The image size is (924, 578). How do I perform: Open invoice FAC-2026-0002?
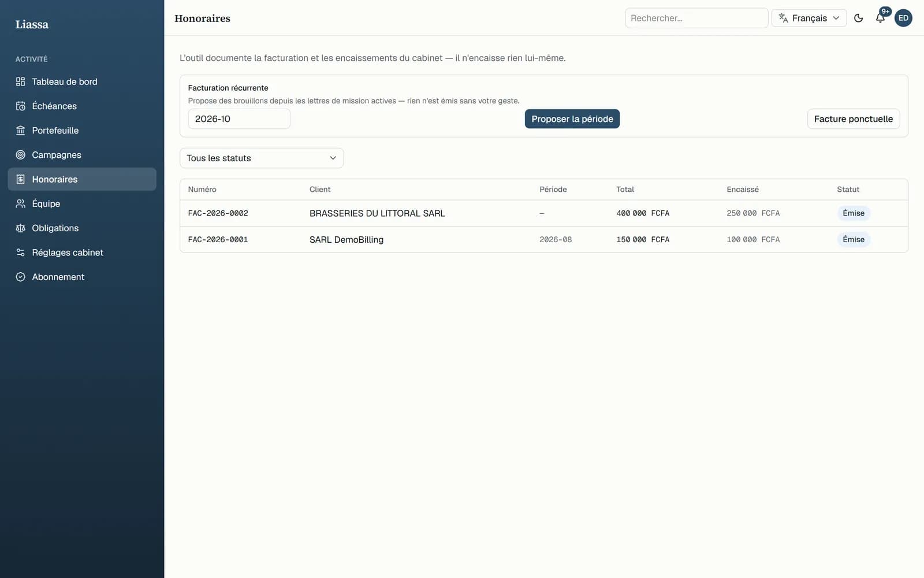tap(218, 213)
